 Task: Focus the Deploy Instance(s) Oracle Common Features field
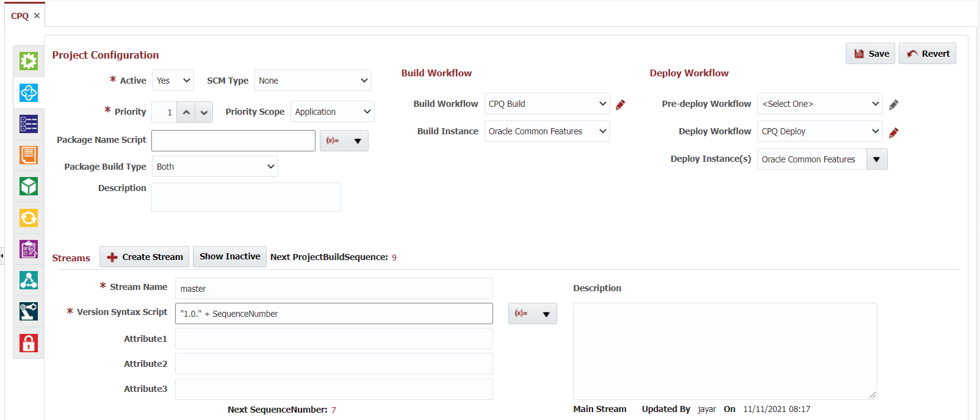click(812, 159)
